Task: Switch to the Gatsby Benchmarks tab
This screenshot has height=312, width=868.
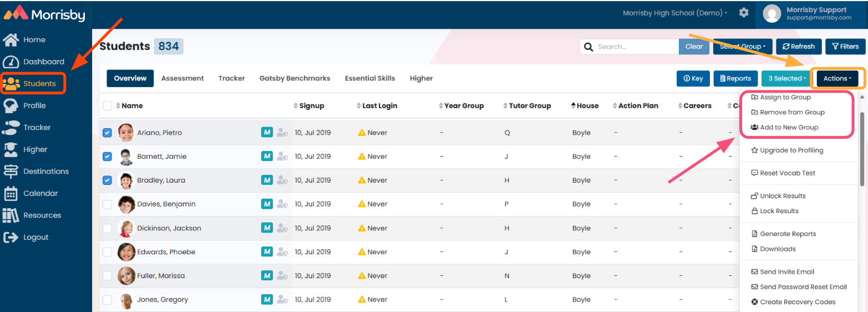Action: [x=295, y=78]
